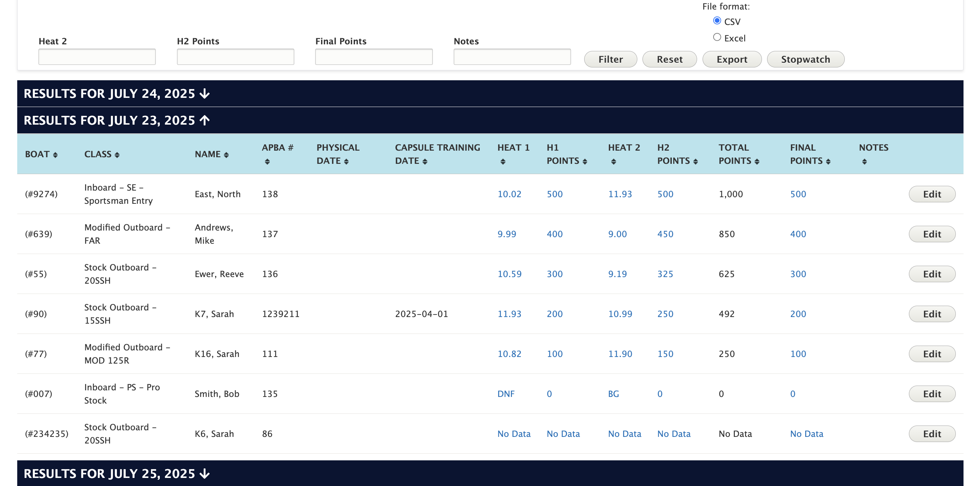The width and height of the screenshot is (980, 486).
Task: Click the Export button
Action: click(x=732, y=59)
